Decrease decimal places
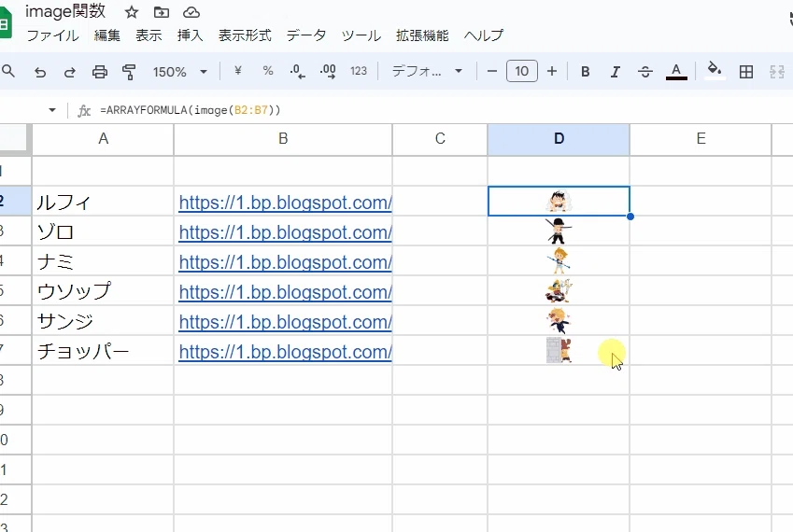 pyautogui.click(x=297, y=72)
